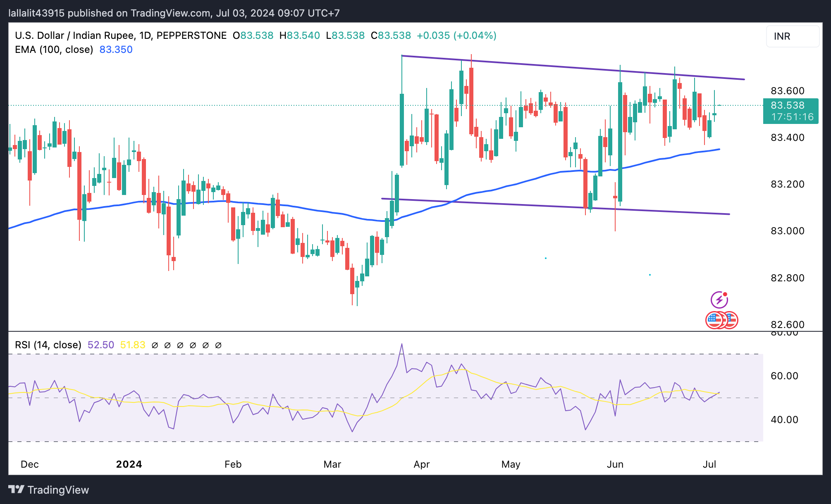Screen dimensions: 831x504
Task: Click the EMA (100, close) indicator legend
Action: (x=54, y=50)
